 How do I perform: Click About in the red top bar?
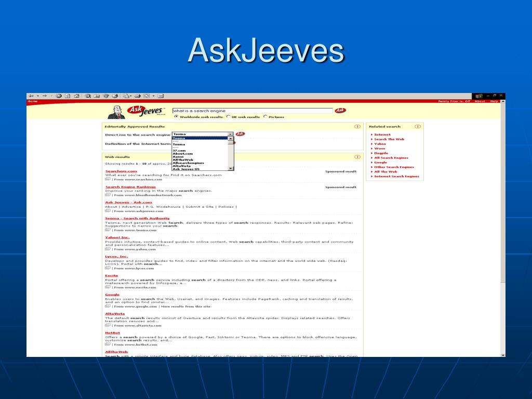[x=480, y=101]
